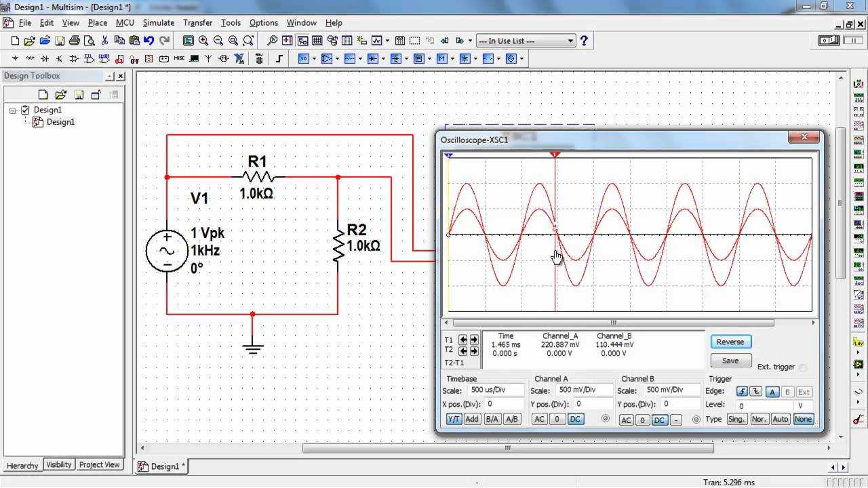Move T1 cursor right with arrow button
This screenshot has width=868, height=488.
point(474,339)
